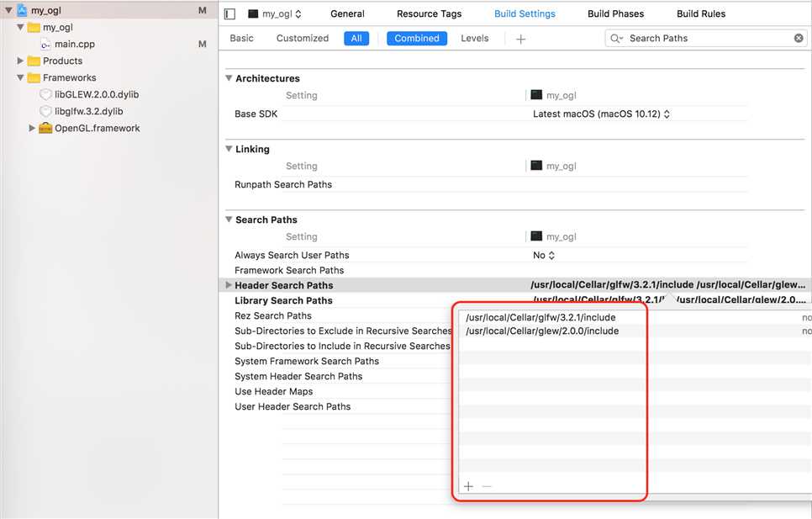The width and height of the screenshot is (812, 519).
Task: Collapse the Linking section
Action: 229,149
